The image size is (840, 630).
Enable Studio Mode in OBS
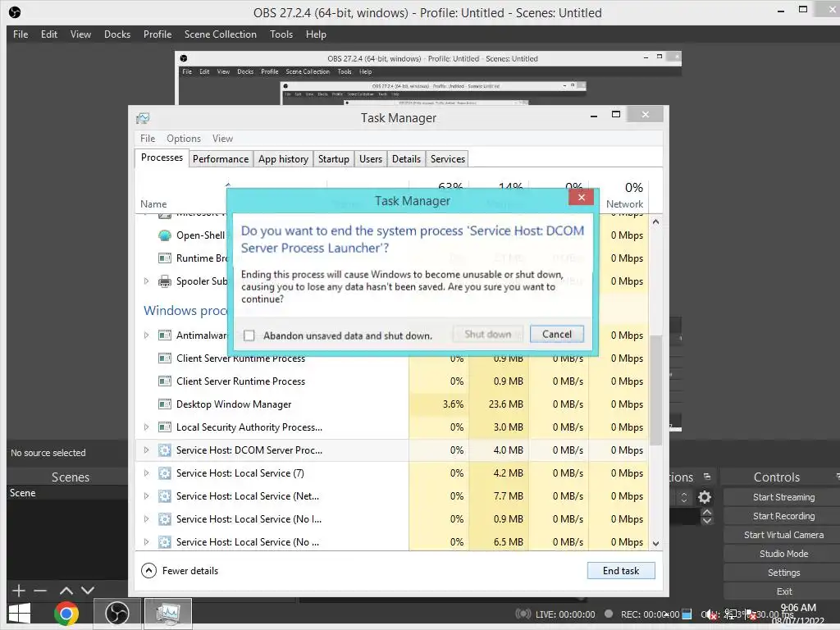[783, 554]
